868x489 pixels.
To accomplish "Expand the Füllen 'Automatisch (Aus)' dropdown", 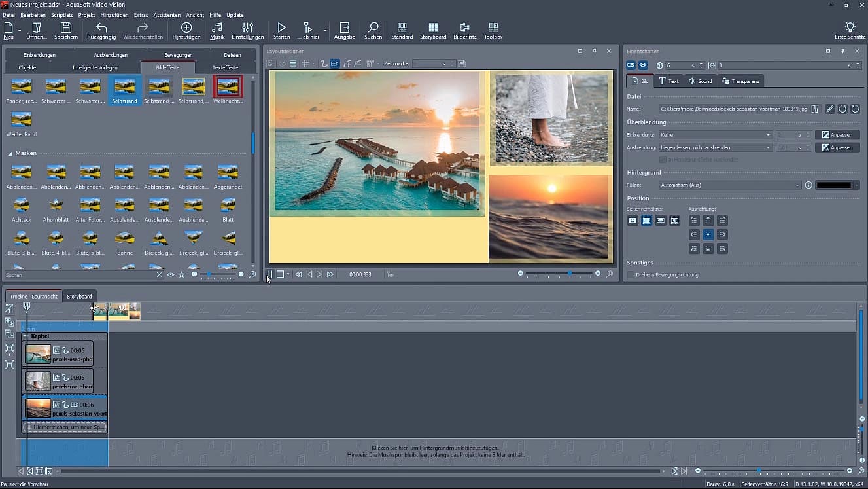I will coord(729,185).
